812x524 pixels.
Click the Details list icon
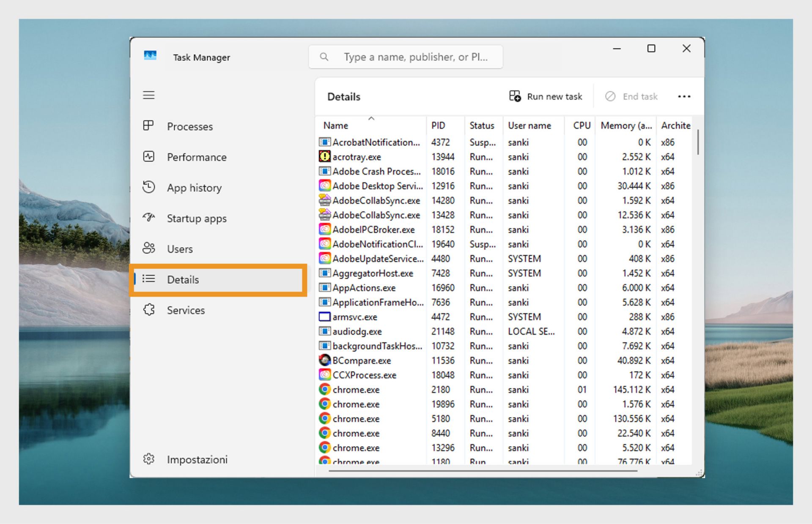coord(148,278)
